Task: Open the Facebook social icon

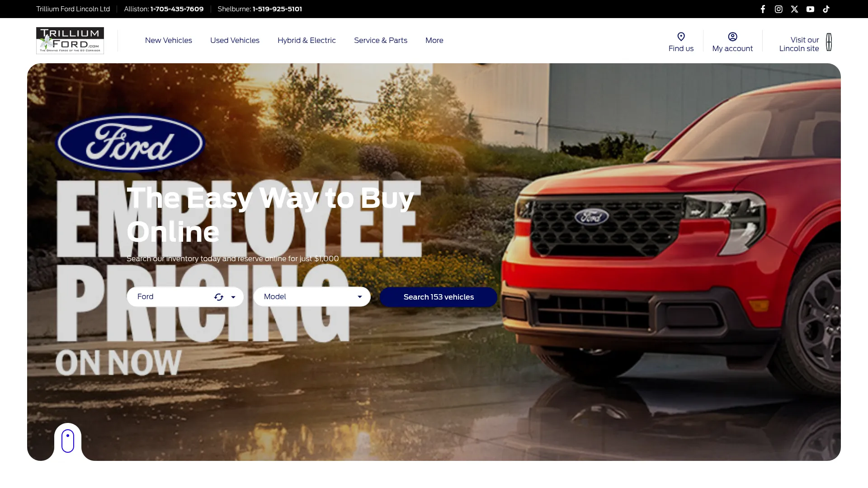Action: (x=763, y=9)
